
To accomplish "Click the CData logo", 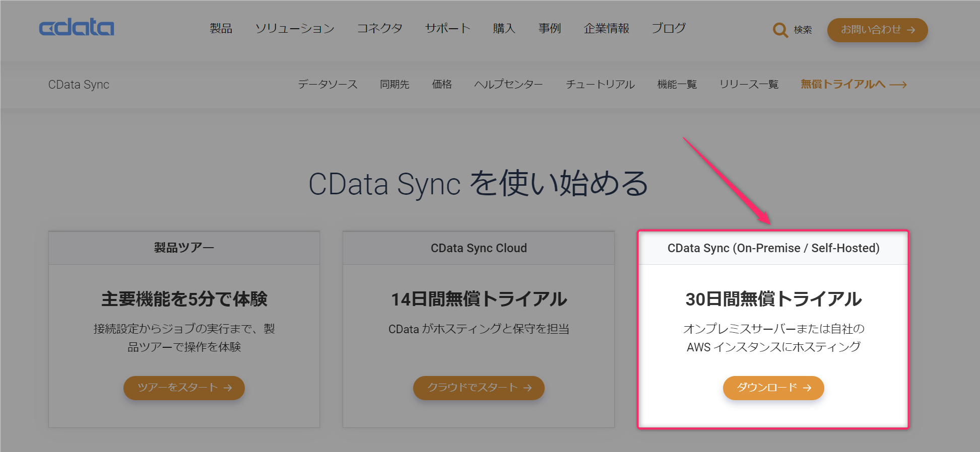I will click(x=77, y=28).
